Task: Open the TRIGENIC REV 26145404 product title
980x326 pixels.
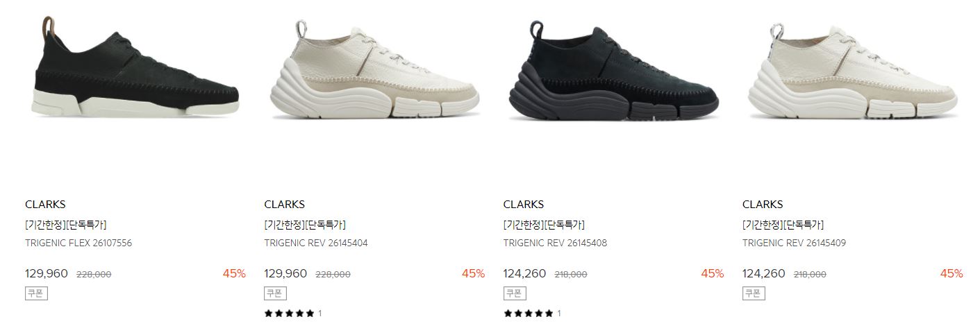Action: point(316,243)
